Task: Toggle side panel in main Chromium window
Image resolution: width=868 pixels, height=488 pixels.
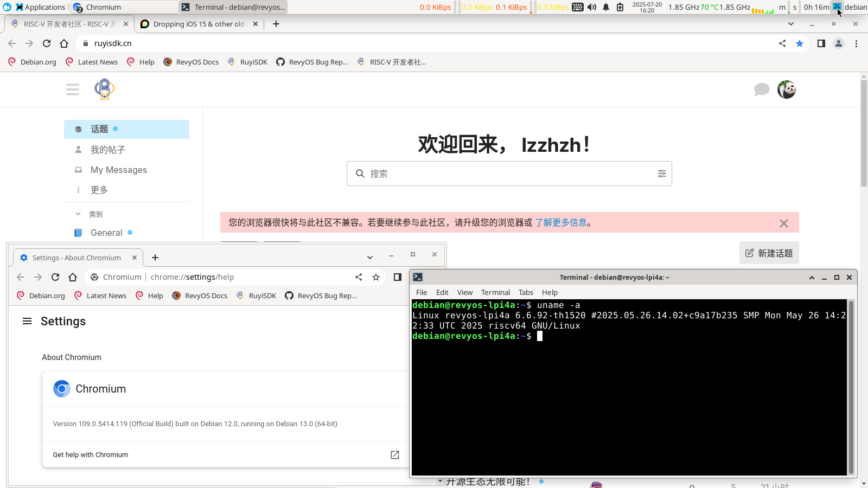Action: [x=821, y=43]
